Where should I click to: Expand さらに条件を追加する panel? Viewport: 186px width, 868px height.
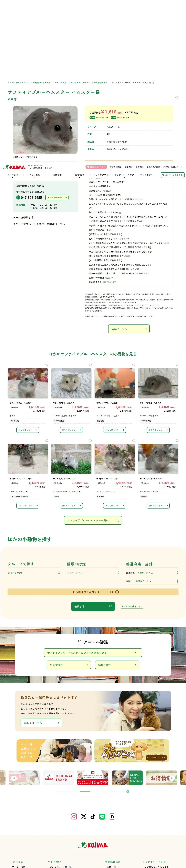pyautogui.click(x=93, y=592)
